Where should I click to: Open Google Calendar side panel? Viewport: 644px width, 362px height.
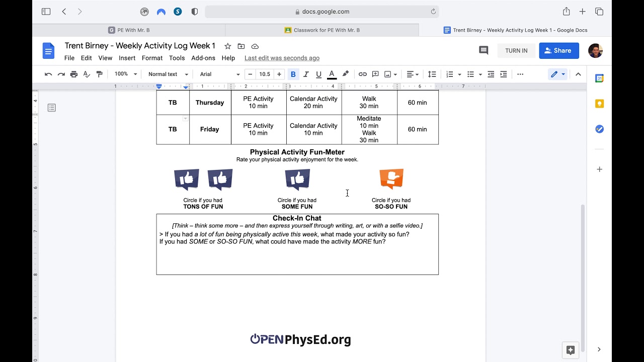pyautogui.click(x=599, y=78)
